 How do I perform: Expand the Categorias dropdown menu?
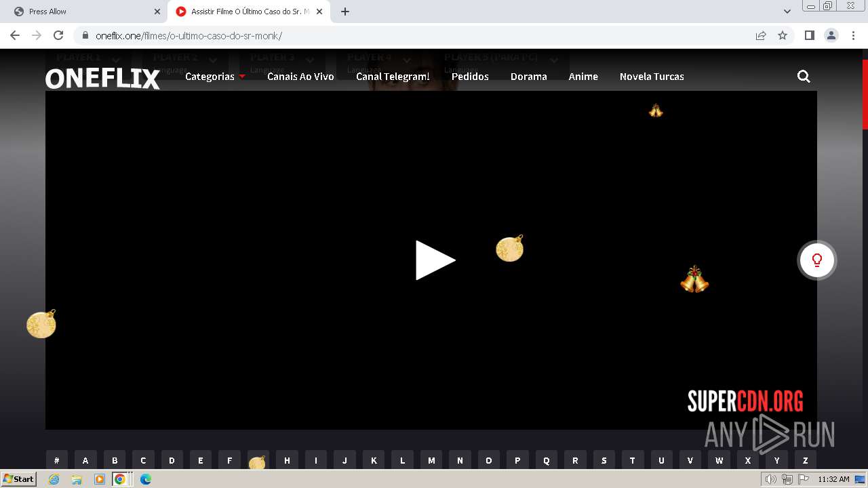click(x=215, y=77)
